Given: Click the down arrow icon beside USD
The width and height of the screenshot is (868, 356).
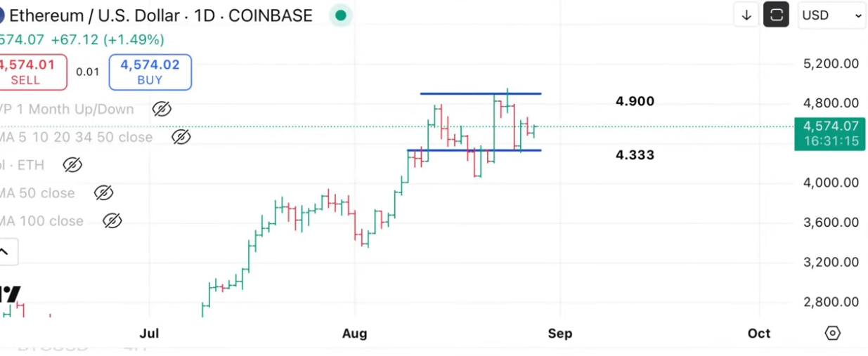Looking at the screenshot, I should click(x=746, y=15).
